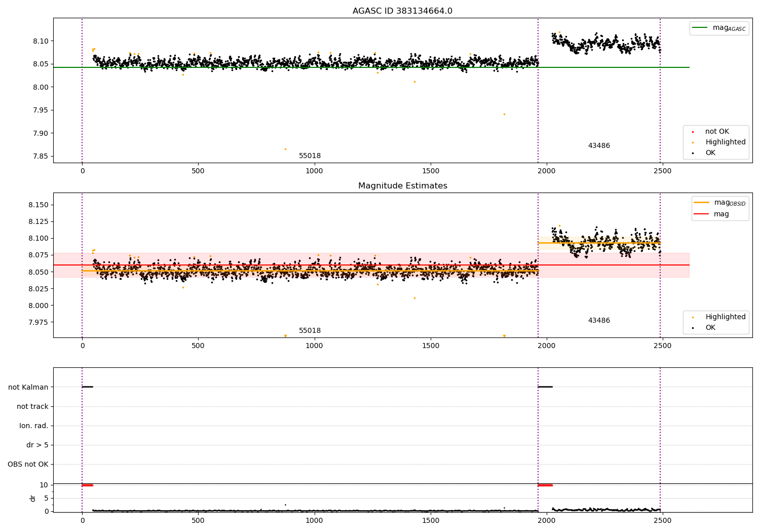Image resolution: width=760 pixels, height=532 pixels.
Task: Click the '43486' annotation in Magnitude Estimates plot
Action: click(599, 321)
